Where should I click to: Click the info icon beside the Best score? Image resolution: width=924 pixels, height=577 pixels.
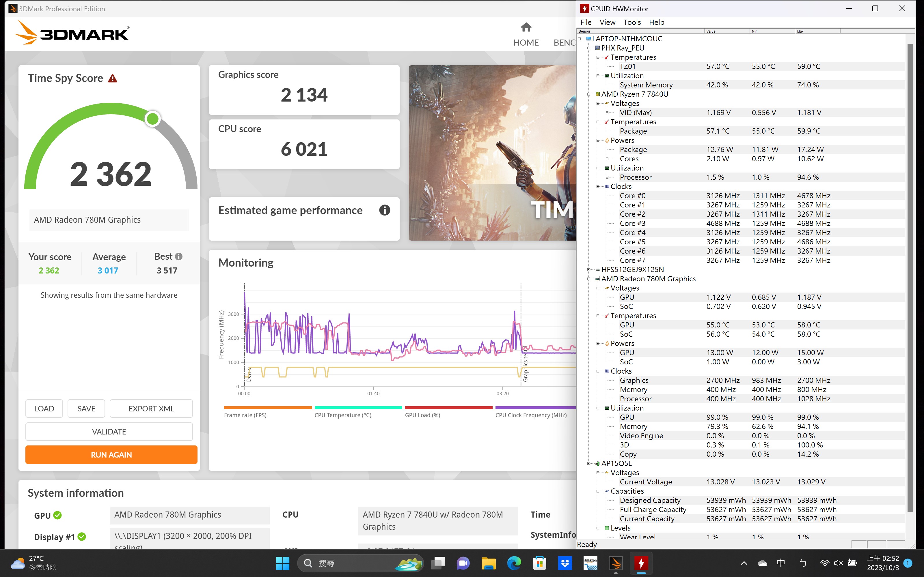[179, 256]
